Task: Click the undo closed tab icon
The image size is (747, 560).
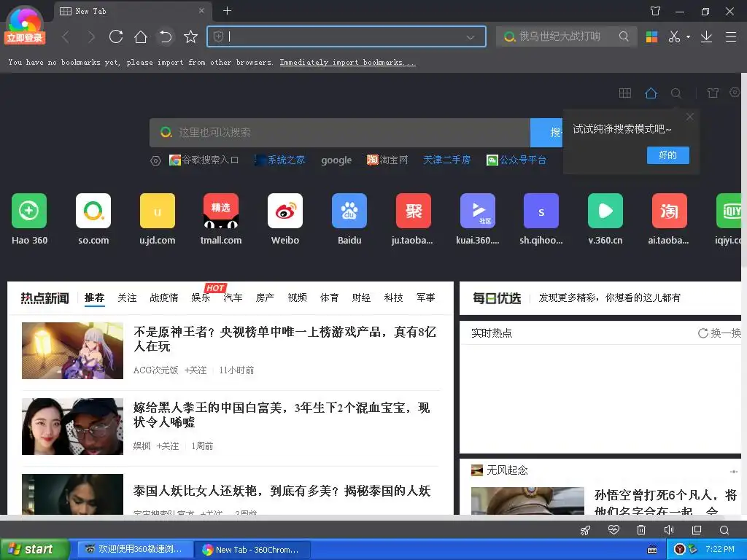Action: point(166,36)
